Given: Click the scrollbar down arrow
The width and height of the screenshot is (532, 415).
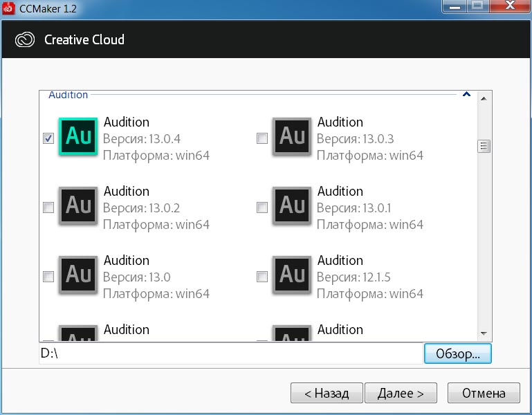Looking at the screenshot, I should (x=484, y=333).
